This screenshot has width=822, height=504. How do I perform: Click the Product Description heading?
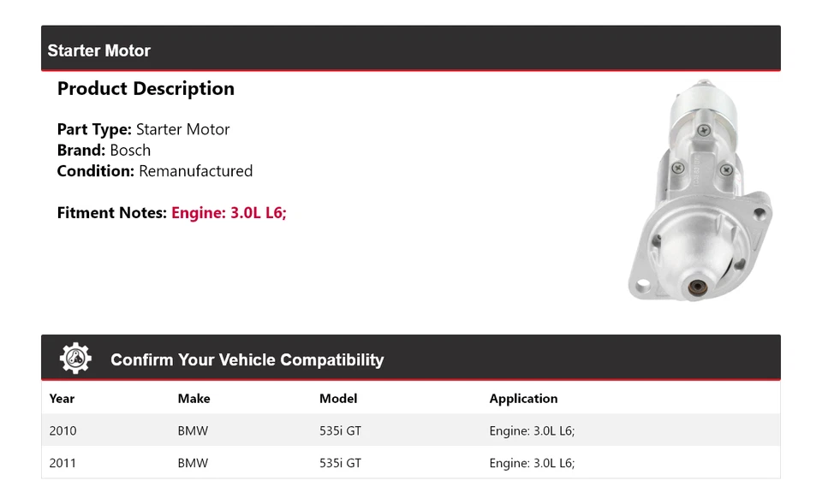[x=146, y=89]
